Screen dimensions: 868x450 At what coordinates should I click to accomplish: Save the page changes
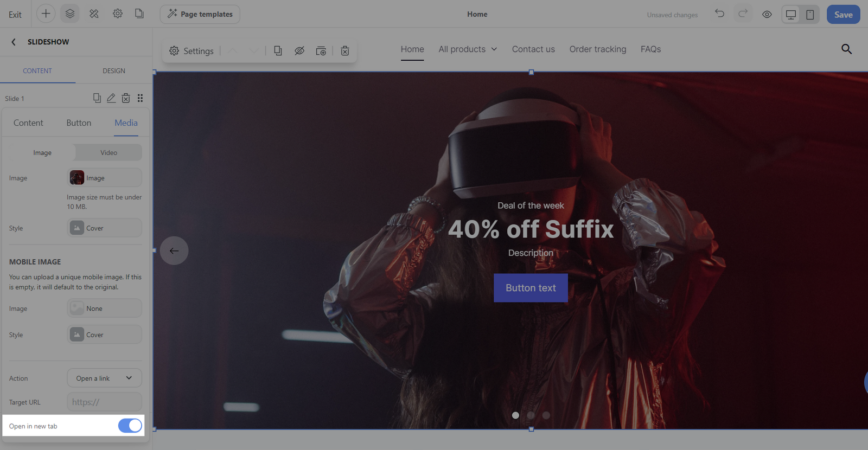[844, 15]
